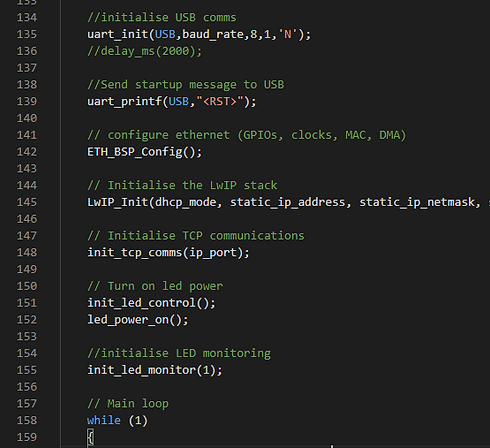Image resolution: width=490 pixels, height=448 pixels.
Task: Click the configure ethernet comment line
Action: tap(247, 135)
